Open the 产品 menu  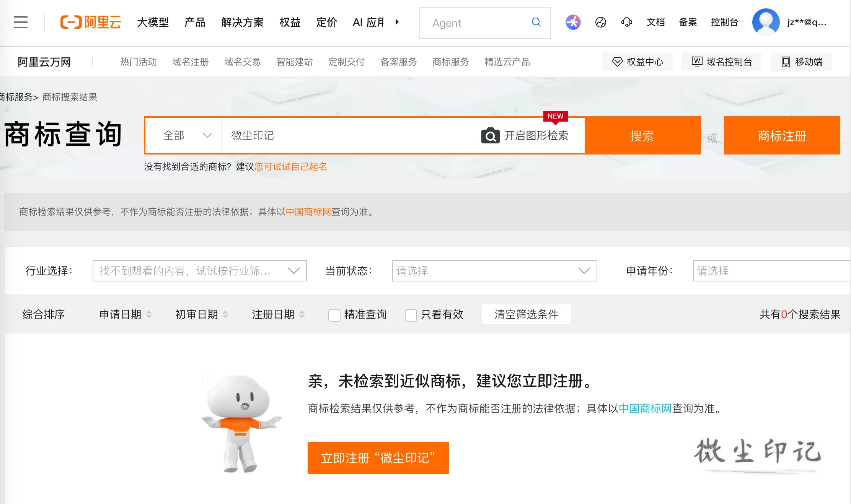[x=195, y=22]
